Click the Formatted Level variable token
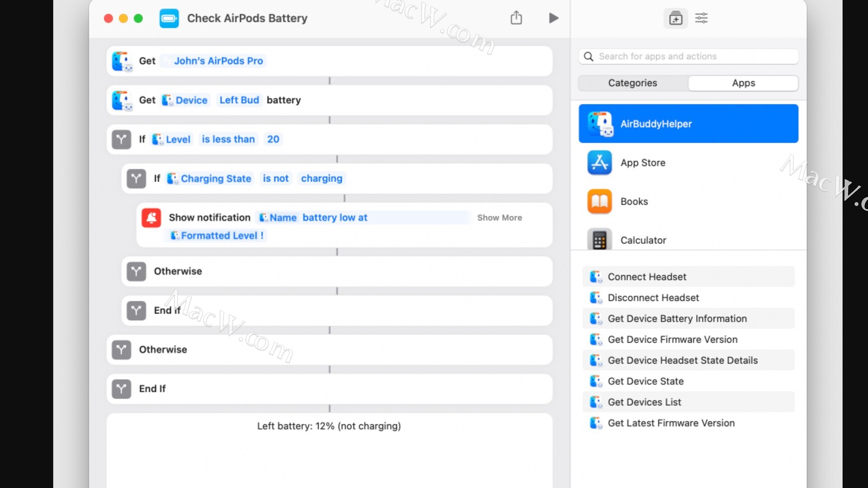The height and width of the screenshot is (488, 868). [214, 235]
